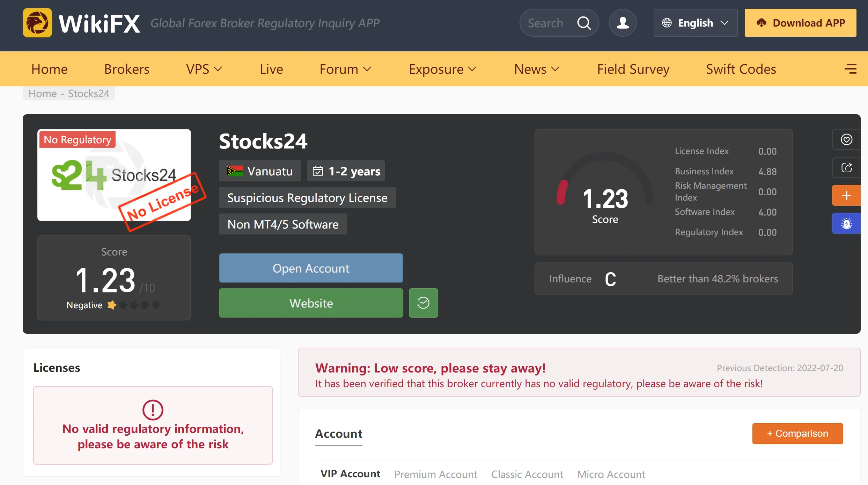Click the green Website button
Image resolution: width=868 pixels, height=485 pixels.
tap(311, 303)
